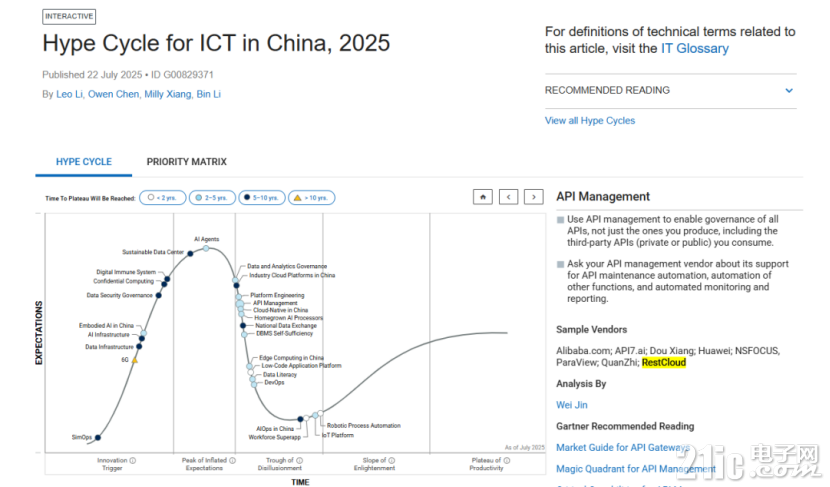The image size is (830, 487).
Task: Select the Platform Engineering label
Action: (x=277, y=295)
